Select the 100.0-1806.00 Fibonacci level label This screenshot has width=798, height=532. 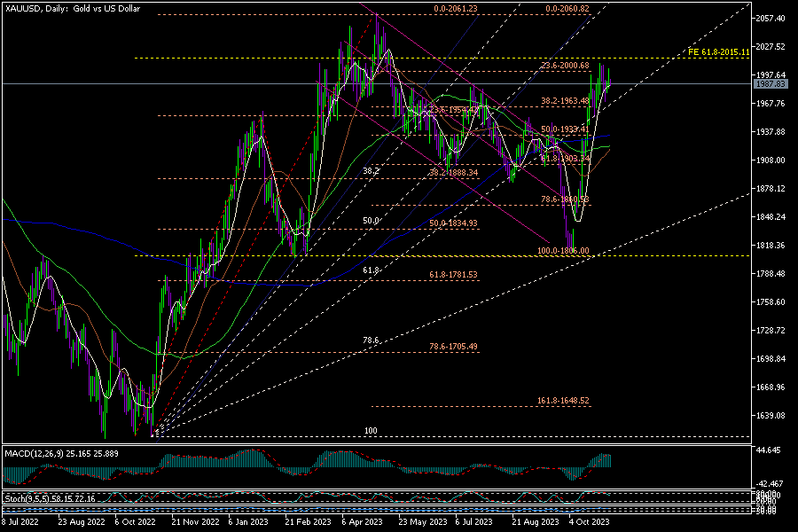click(x=564, y=251)
